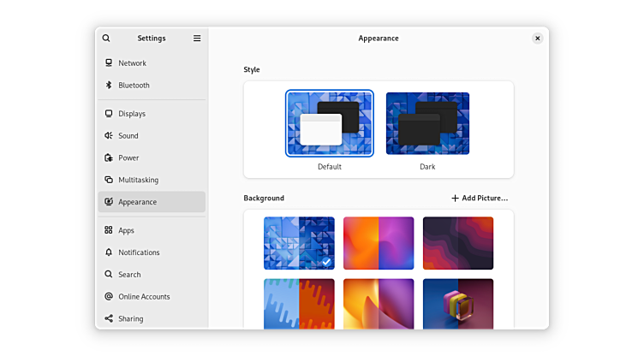Click the Network icon in sidebar

(x=109, y=63)
